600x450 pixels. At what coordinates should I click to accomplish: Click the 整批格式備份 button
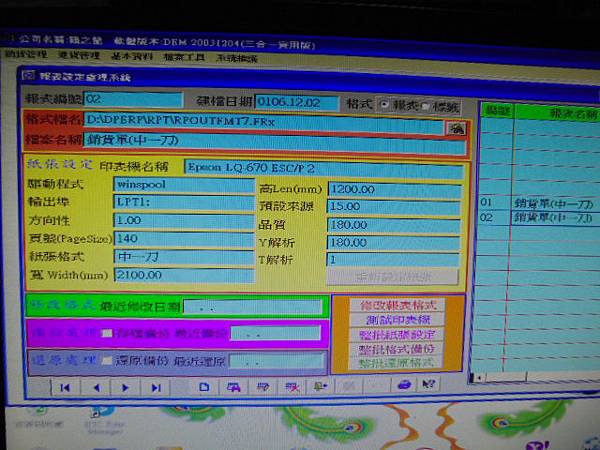pyautogui.click(x=397, y=349)
